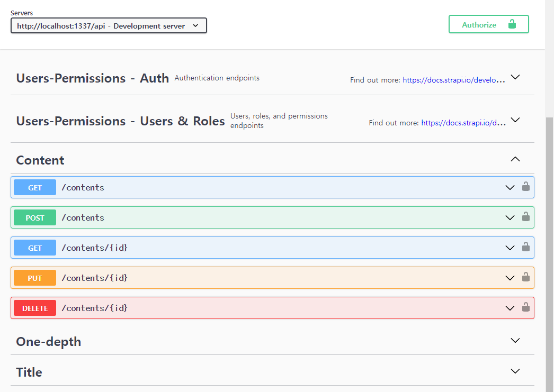Click the /contents/{id} path in PUT row

click(95, 278)
